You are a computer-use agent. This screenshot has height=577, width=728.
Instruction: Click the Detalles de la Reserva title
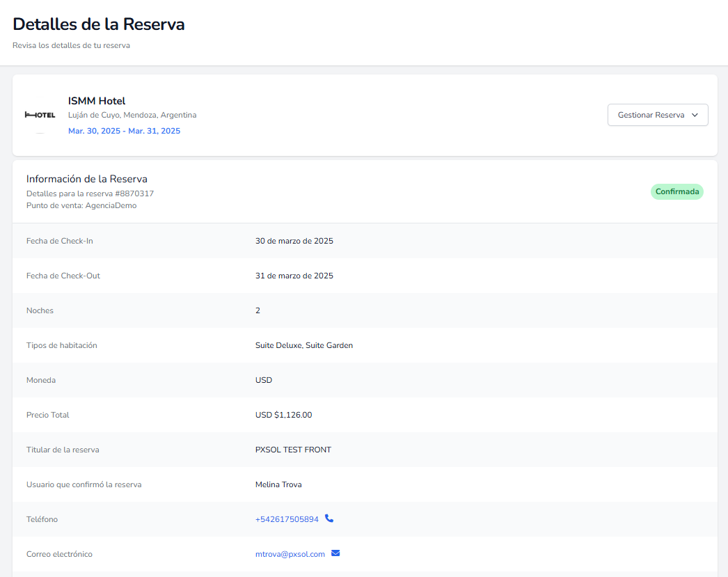click(99, 24)
